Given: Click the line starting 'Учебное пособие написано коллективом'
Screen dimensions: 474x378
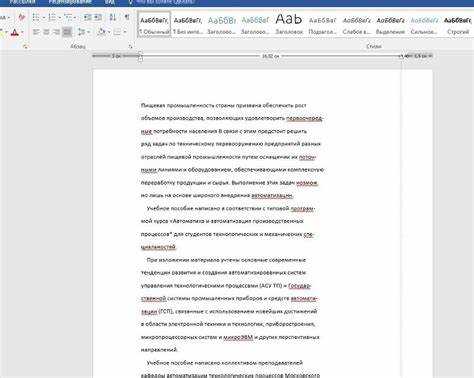Looking at the screenshot, I should 225,363.
